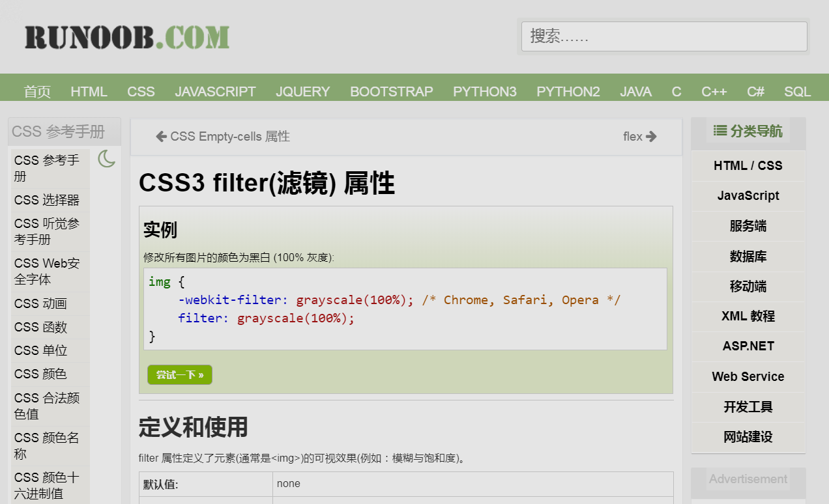This screenshot has height=504, width=829.
Task: Switch to the PYTHON3 nav tab
Action: coord(484,91)
